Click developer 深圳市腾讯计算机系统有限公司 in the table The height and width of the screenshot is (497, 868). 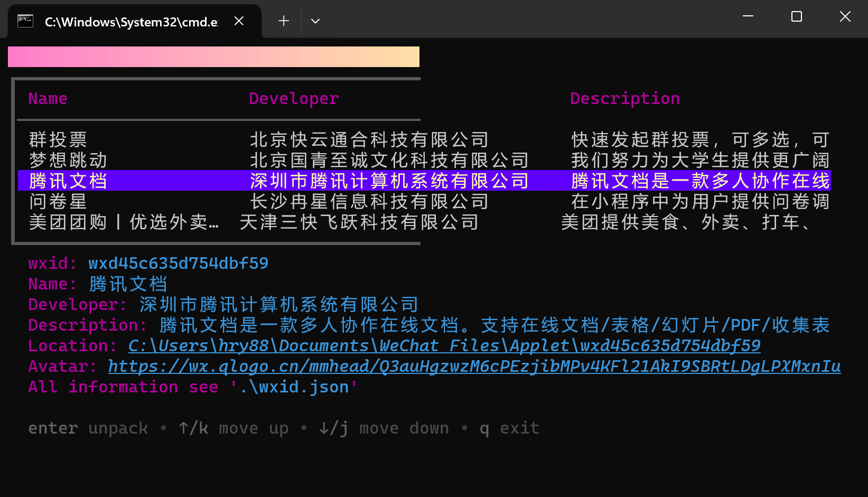click(x=390, y=181)
